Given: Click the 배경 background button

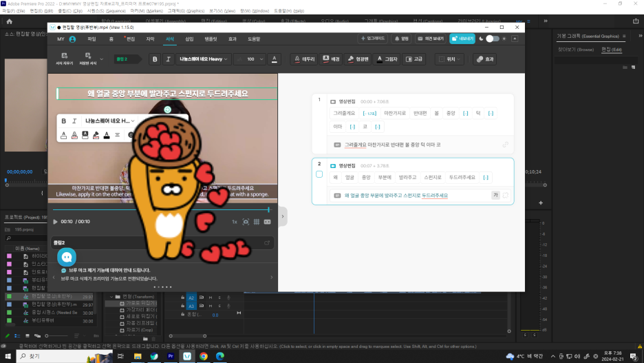Looking at the screenshot, I should pos(331,59).
